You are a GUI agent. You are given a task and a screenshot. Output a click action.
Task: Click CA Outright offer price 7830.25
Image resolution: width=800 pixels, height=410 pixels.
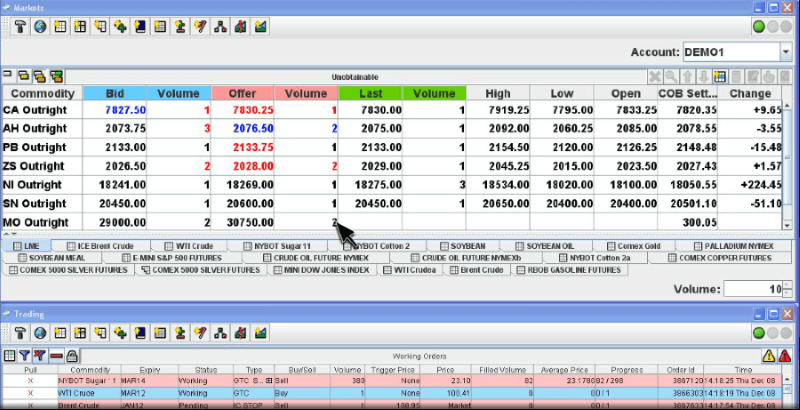[253, 110]
